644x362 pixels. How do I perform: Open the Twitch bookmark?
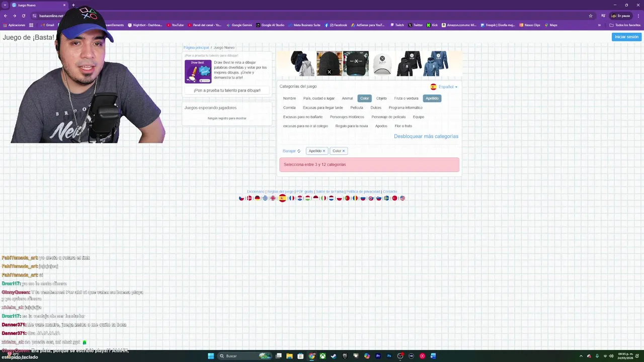pos(397,25)
